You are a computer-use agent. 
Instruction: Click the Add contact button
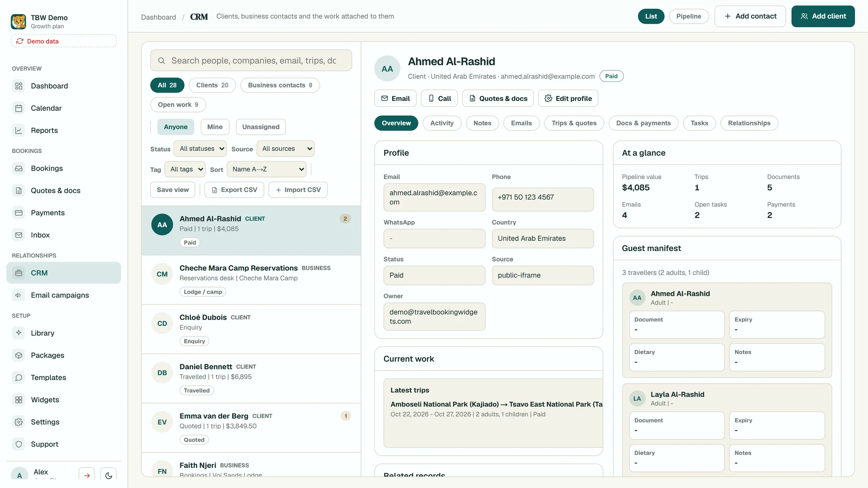pyautogui.click(x=750, y=16)
